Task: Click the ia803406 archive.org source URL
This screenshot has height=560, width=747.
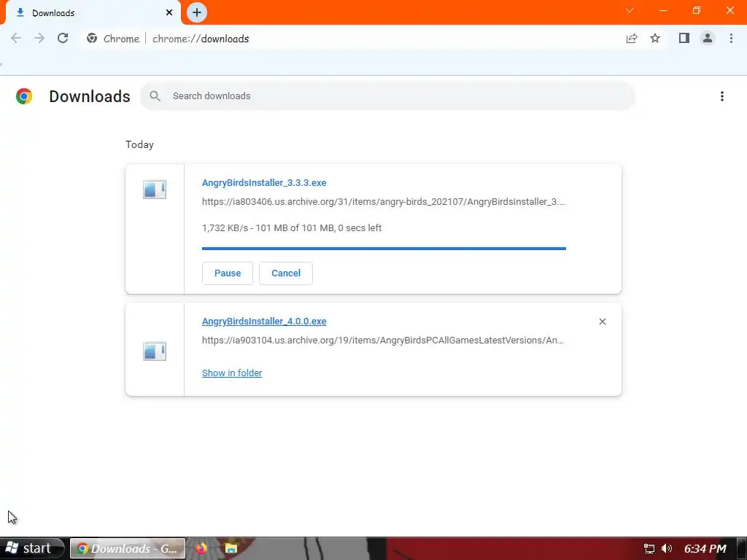Action: [x=384, y=202]
